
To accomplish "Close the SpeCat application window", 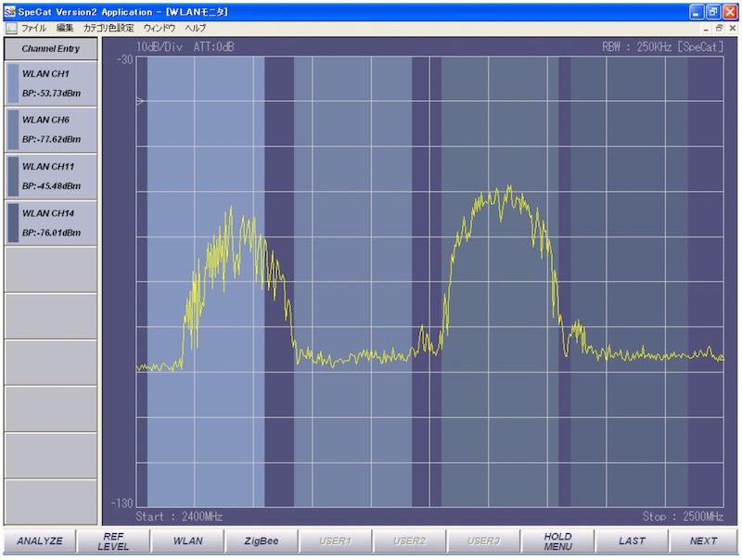I will point(730,12).
